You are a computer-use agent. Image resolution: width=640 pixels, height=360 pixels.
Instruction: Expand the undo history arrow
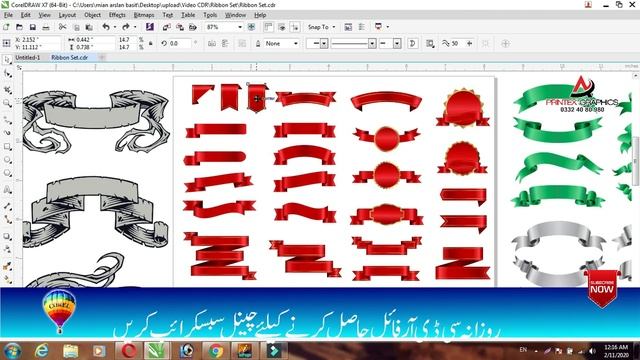click(115, 27)
